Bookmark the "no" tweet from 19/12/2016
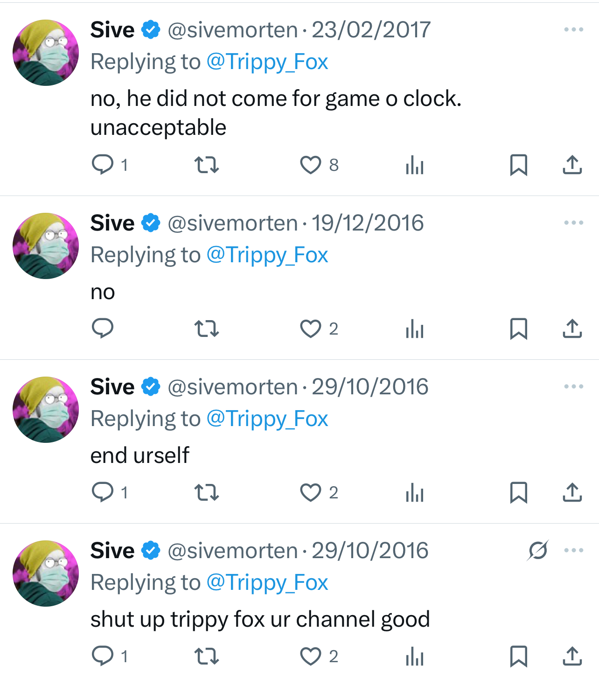The width and height of the screenshot is (599, 700). coord(518,329)
